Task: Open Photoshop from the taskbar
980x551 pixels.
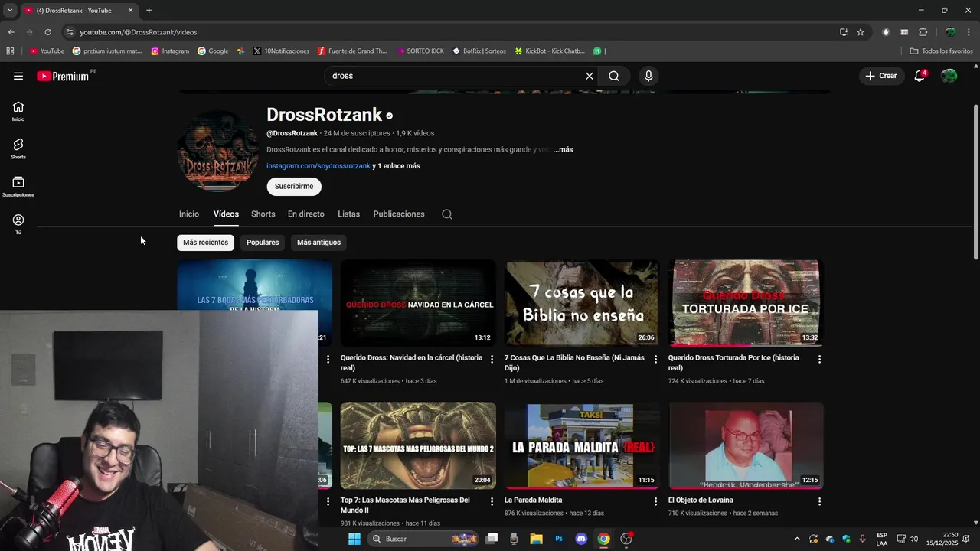Action: pos(559,539)
